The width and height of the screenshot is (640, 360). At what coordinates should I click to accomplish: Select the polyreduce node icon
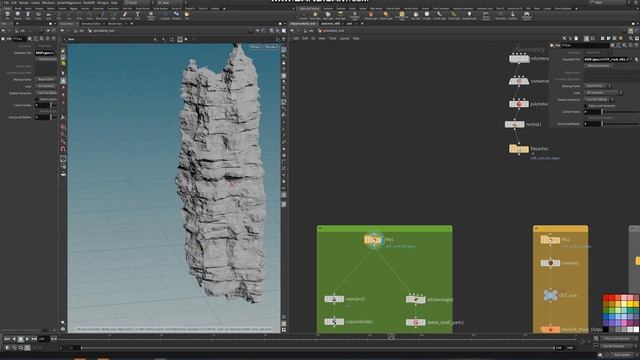(519, 104)
